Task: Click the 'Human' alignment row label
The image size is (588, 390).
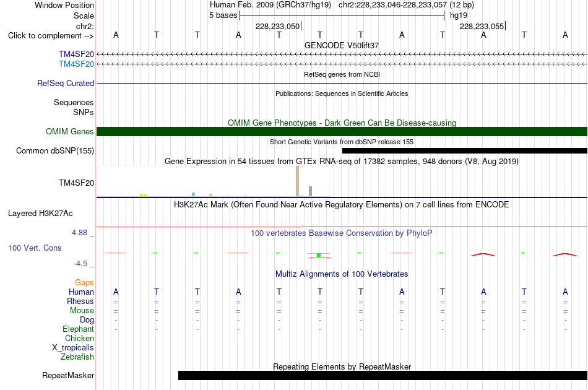Action: click(81, 292)
